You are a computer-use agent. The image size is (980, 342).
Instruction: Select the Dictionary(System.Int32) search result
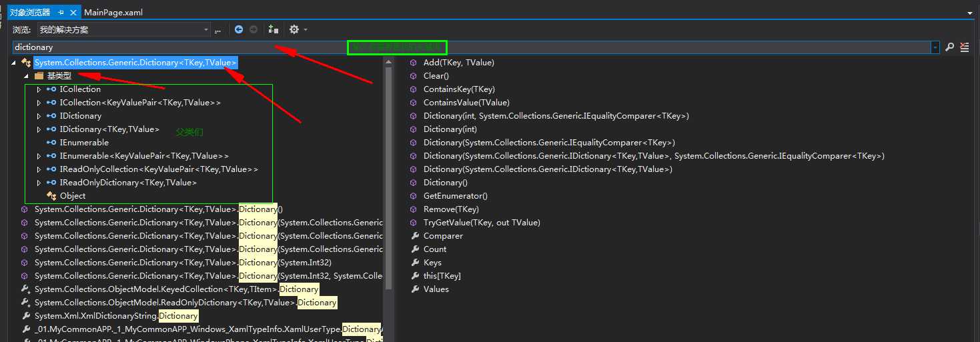[x=183, y=262]
